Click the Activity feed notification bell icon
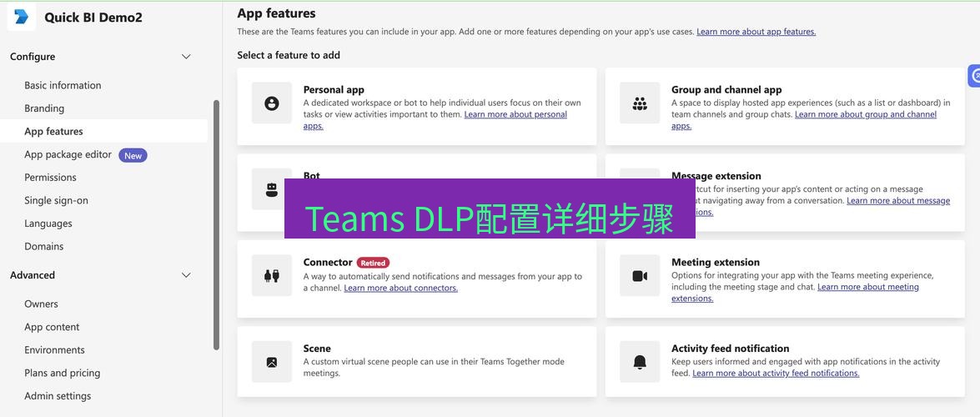 (x=640, y=361)
